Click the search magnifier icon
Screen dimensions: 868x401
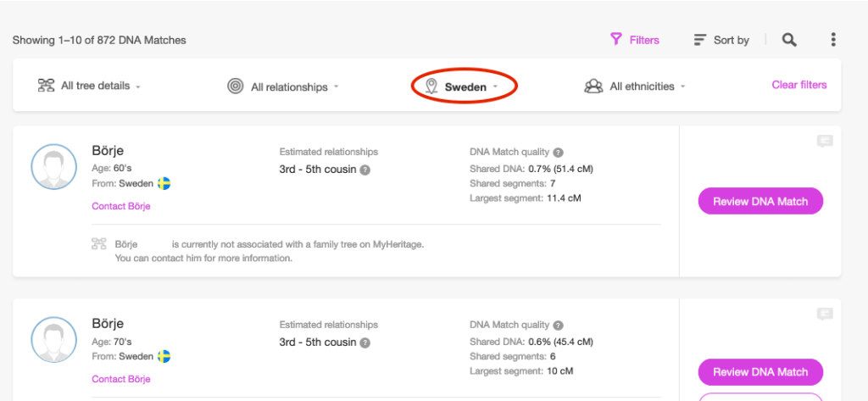pos(789,40)
